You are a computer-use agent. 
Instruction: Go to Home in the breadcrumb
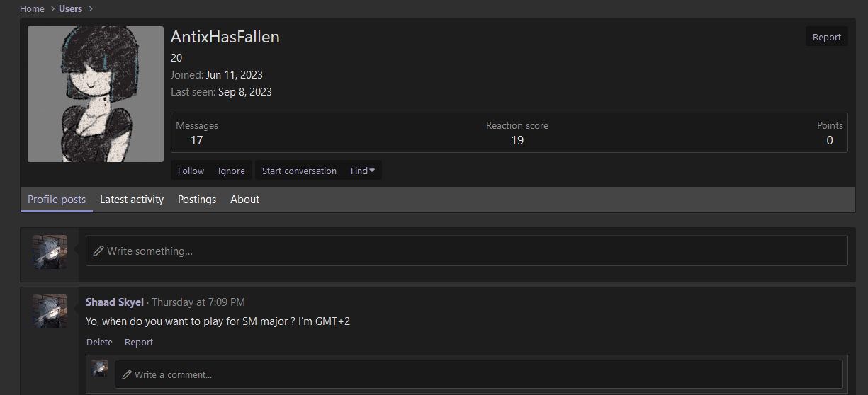point(32,9)
